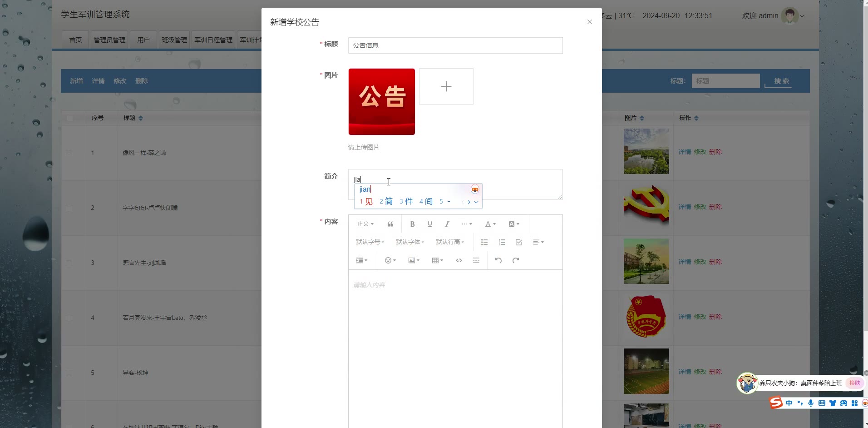Select the checkbox for row 1

[69, 153]
